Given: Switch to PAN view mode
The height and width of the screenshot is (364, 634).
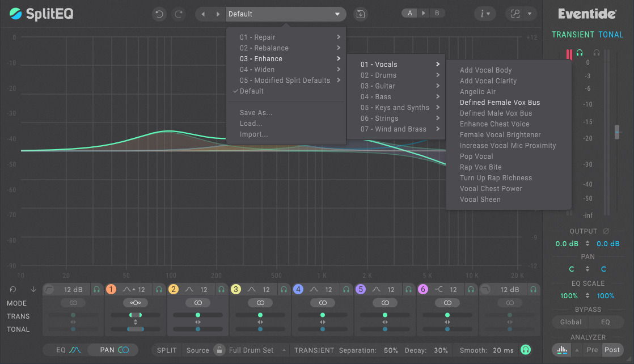Looking at the screenshot, I should [x=113, y=350].
